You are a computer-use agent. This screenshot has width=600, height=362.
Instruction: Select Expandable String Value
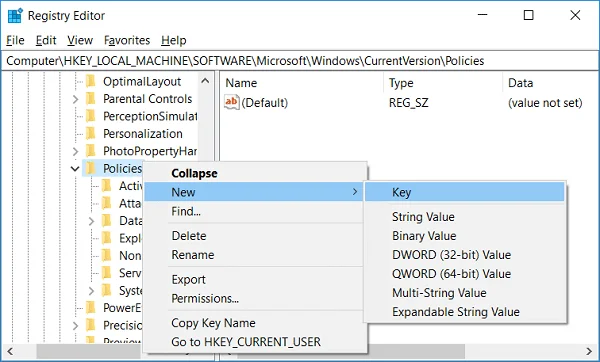click(465, 312)
